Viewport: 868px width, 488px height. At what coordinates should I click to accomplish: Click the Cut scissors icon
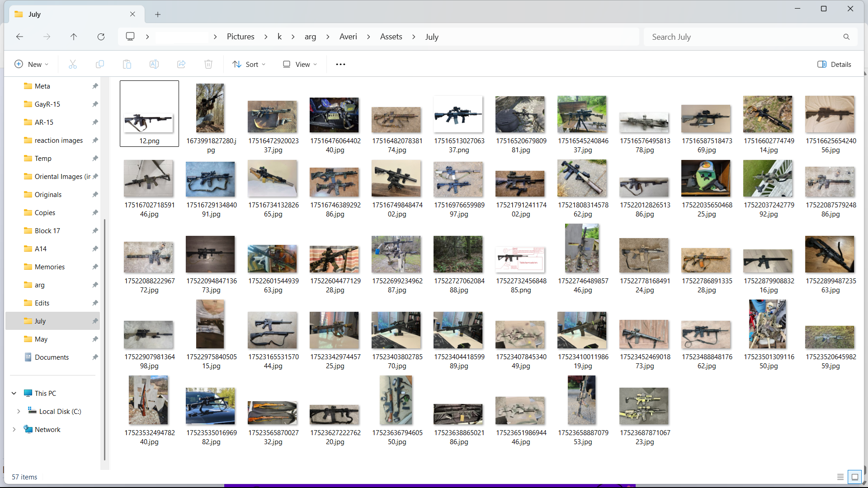pos(73,64)
